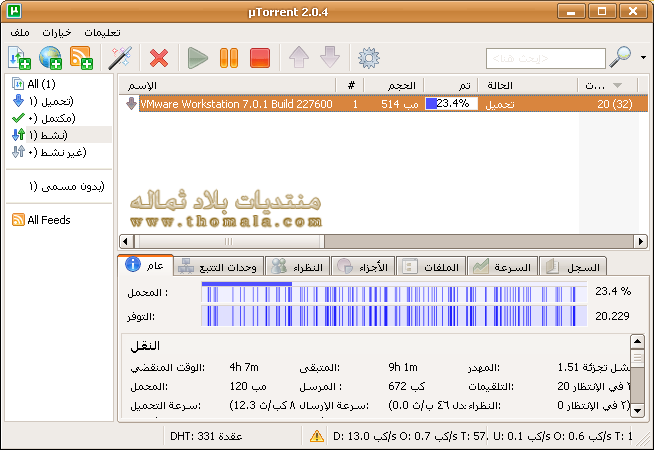
Task: Click the horizontal scrollbar left arrow
Action: click(x=126, y=241)
